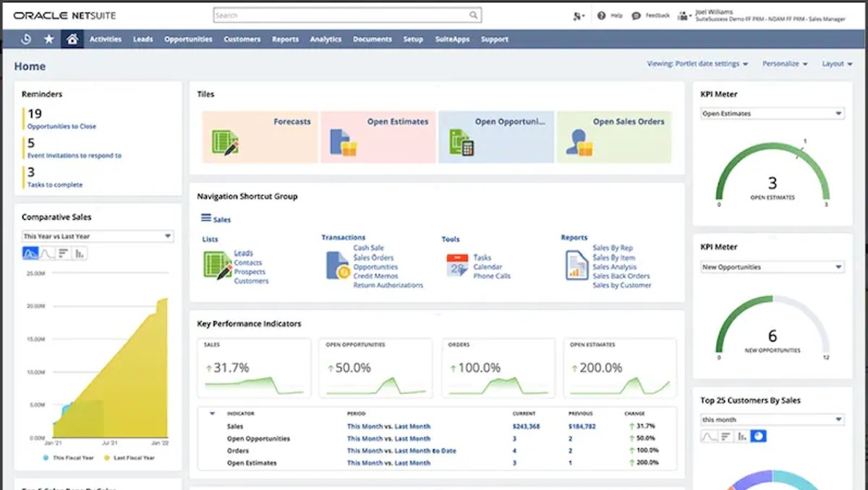The width and height of the screenshot is (868, 490).
Task: Select horizontal bar view in Comparative Sales
Action: tap(64, 253)
